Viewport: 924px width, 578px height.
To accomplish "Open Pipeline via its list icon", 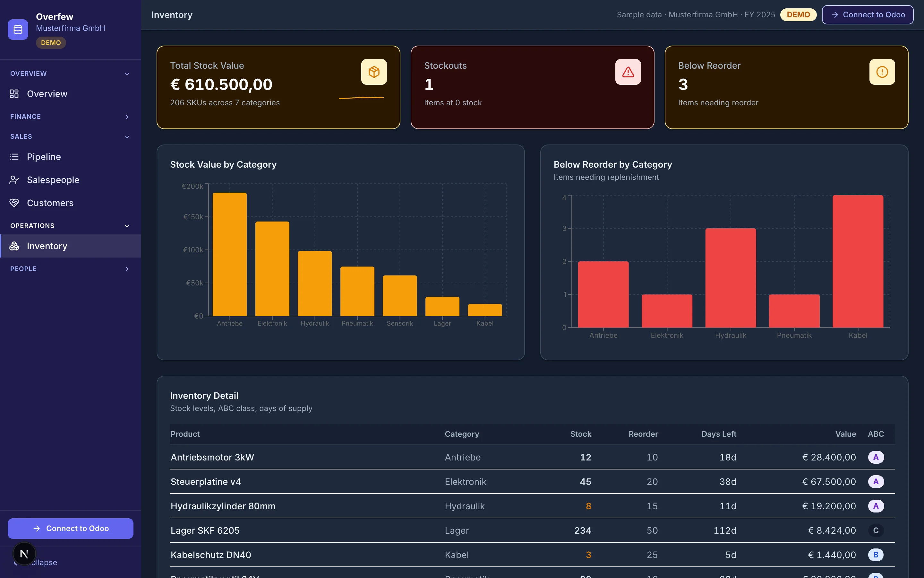I will click(14, 157).
